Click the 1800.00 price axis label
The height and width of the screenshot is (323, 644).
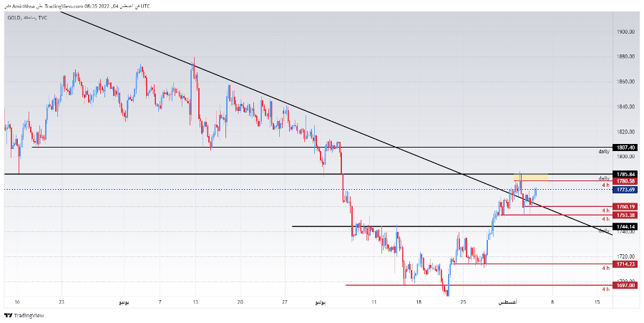[624, 157]
